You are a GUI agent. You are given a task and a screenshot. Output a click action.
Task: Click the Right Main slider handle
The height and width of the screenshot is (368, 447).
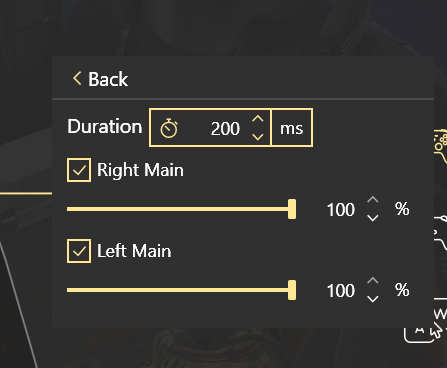(x=292, y=209)
